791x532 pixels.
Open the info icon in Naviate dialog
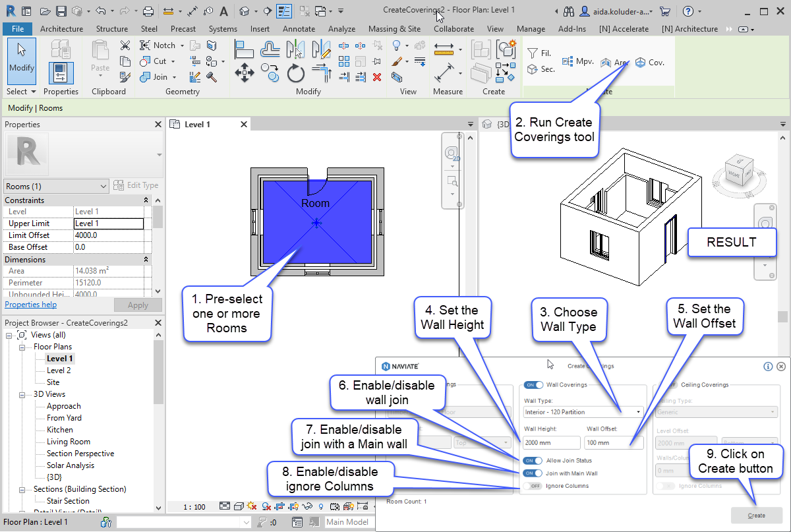pyautogui.click(x=768, y=367)
